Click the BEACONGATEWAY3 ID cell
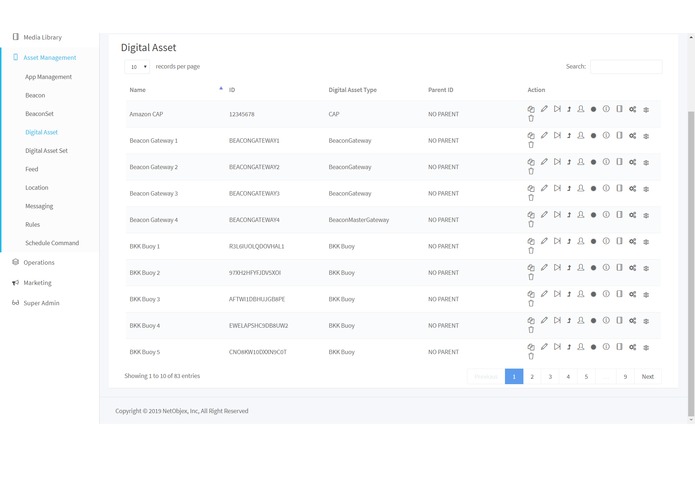 pyautogui.click(x=254, y=194)
